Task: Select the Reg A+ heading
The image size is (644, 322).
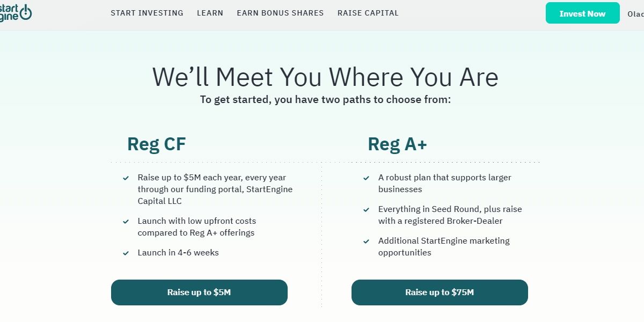Action: coord(396,144)
